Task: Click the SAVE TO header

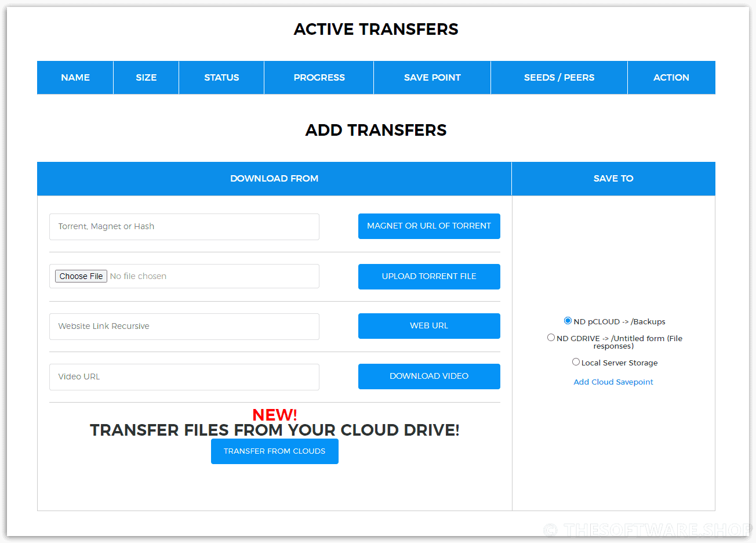Action: 613,179
